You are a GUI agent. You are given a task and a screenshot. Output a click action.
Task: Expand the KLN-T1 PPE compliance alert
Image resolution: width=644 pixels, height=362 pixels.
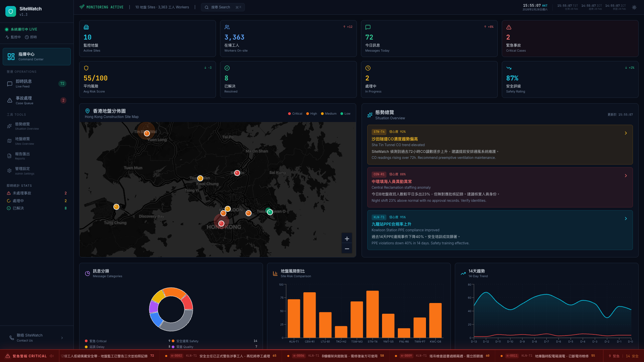(x=626, y=218)
